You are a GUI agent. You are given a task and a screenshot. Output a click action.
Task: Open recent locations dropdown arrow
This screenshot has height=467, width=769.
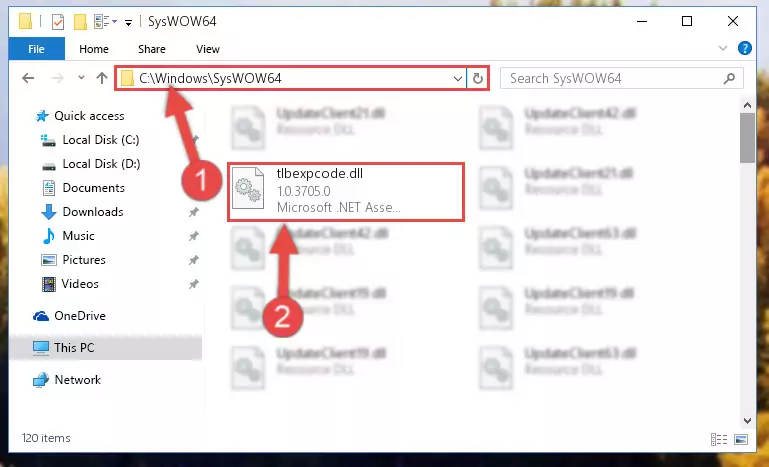click(x=81, y=78)
